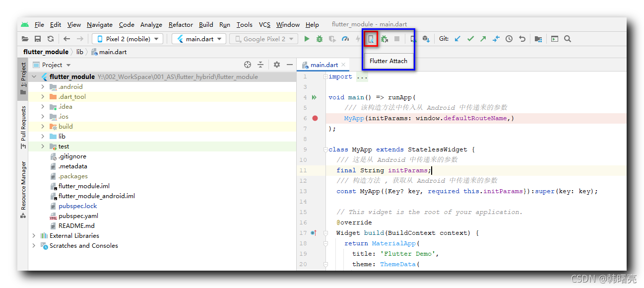Click Select Opened File target icon
Viewport: 644px width, 288px height.
pyautogui.click(x=248, y=65)
